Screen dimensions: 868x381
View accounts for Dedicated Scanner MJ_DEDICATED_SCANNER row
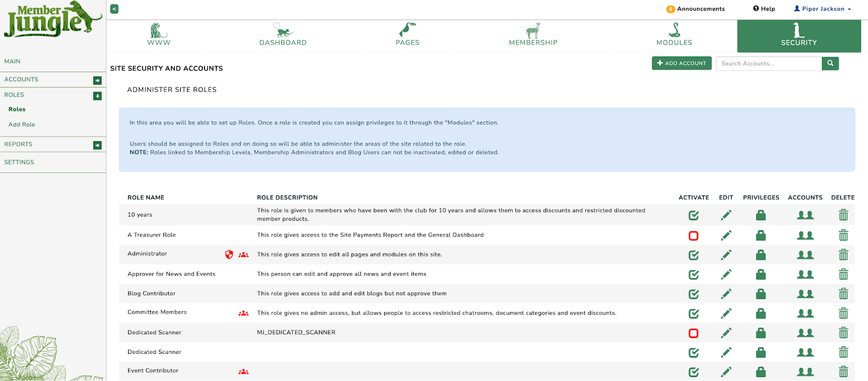coord(805,333)
